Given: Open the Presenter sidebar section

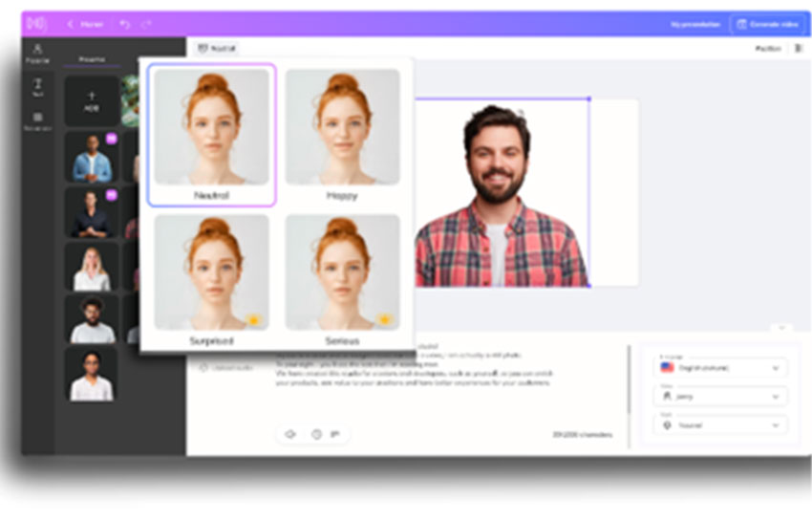Looking at the screenshot, I should pyautogui.click(x=37, y=54).
